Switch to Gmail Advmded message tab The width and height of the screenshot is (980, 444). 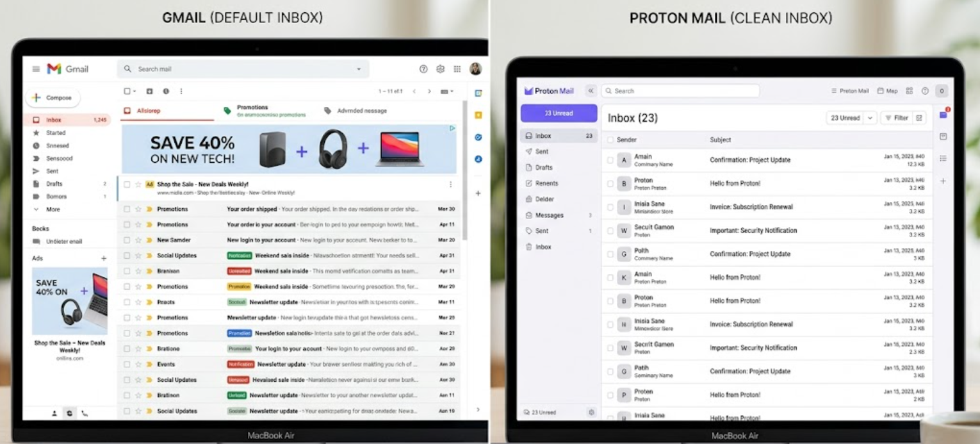tap(355, 111)
